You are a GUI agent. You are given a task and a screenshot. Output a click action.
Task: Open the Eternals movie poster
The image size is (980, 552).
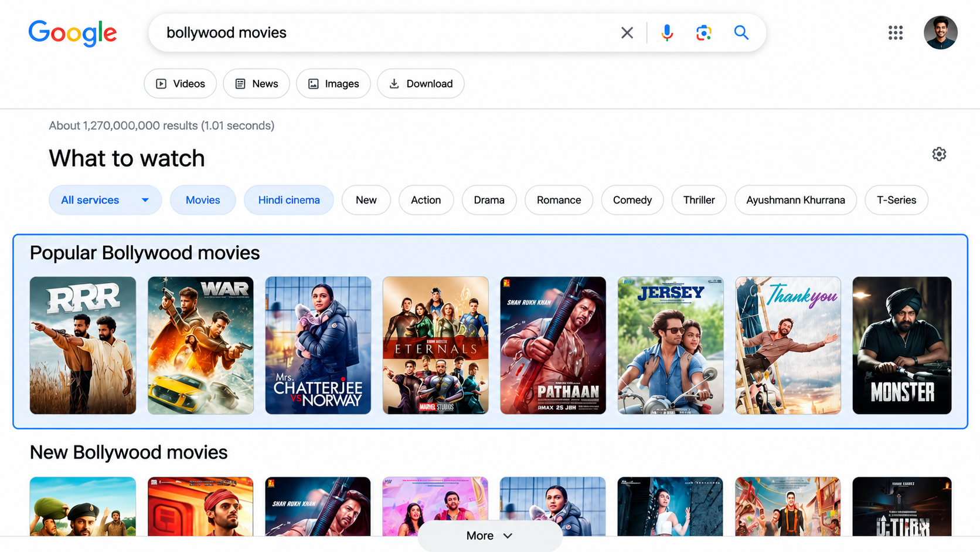(x=435, y=346)
